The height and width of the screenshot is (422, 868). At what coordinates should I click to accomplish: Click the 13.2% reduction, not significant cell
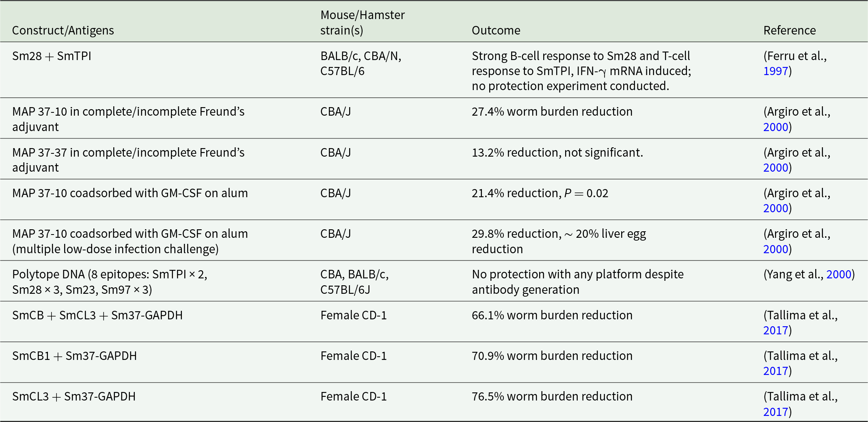click(557, 153)
